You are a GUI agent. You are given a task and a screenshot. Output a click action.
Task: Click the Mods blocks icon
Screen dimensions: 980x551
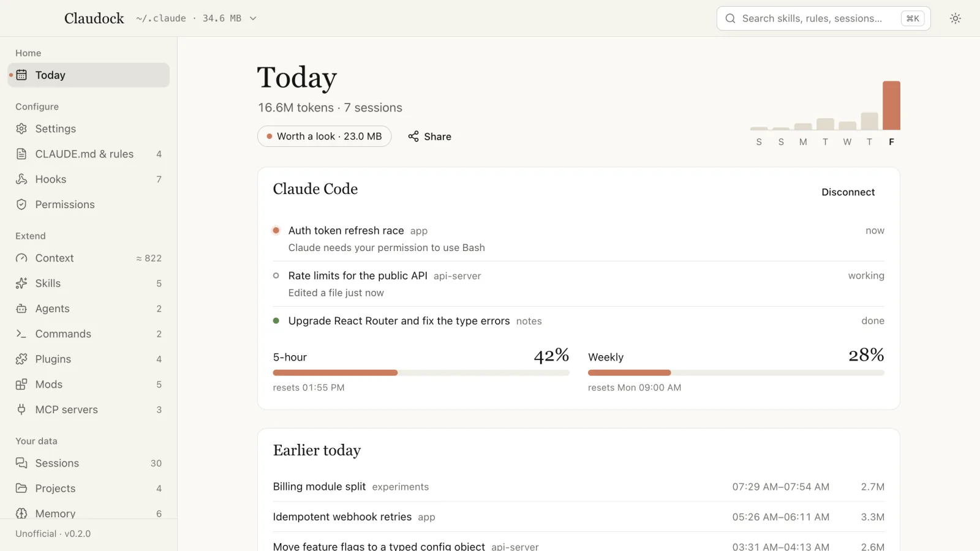pyautogui.click(x=21, y=384)
